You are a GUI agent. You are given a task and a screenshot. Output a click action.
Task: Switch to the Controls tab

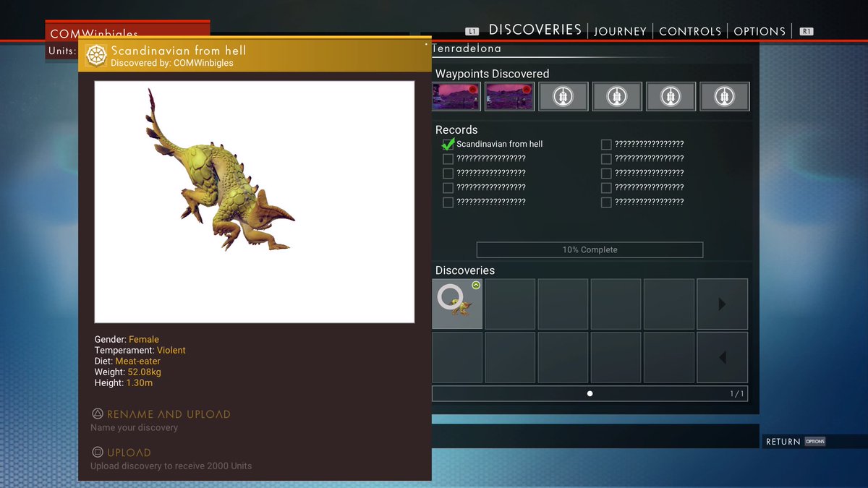click(690, 31)
